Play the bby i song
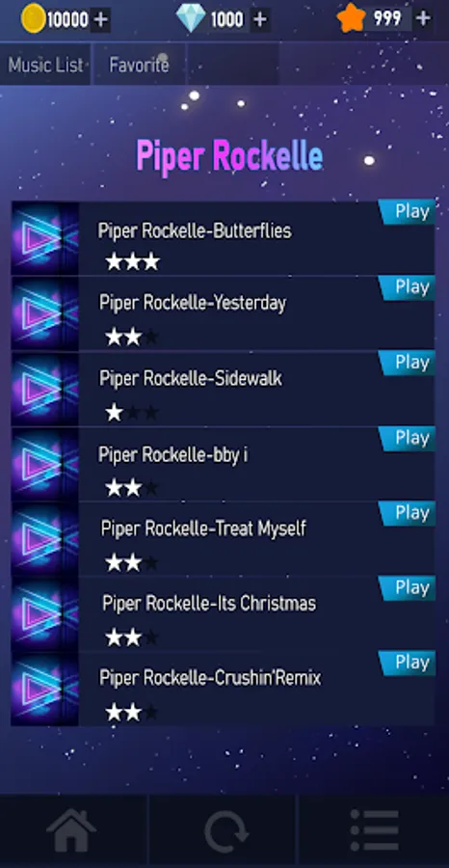The width and height of the screenshot is (449, 868). (409, 437)
